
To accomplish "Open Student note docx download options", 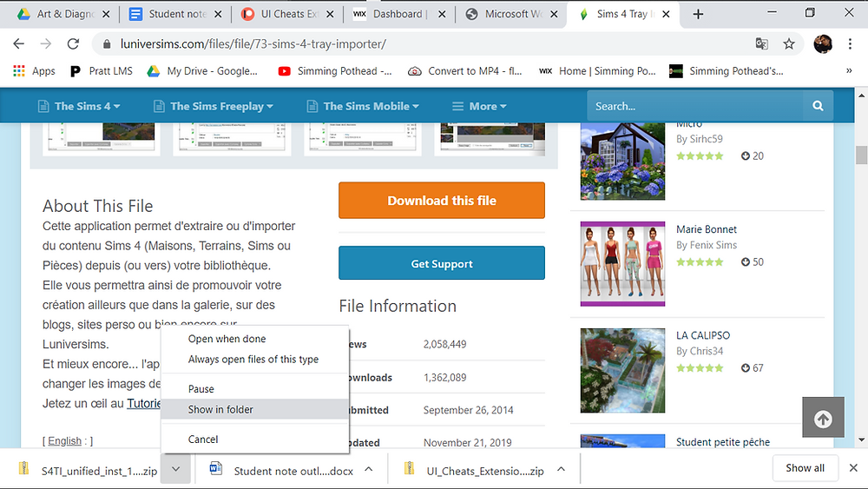I will (369, 469).
